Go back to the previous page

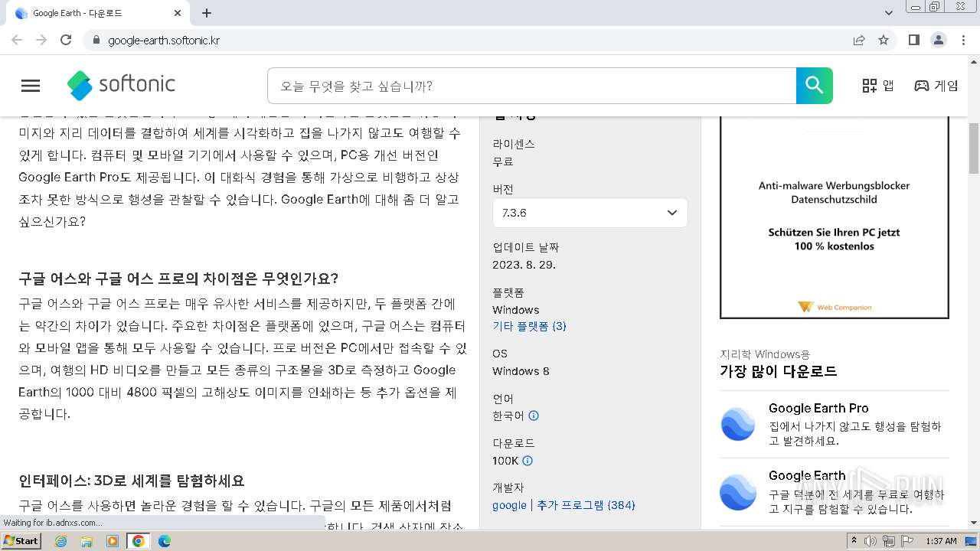click(17, 40)
